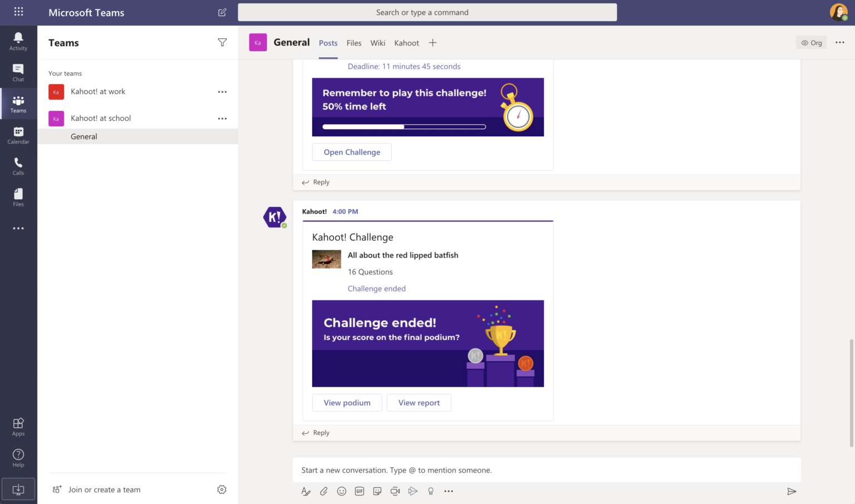Open the Wiki tab
Image resolution: width=855 pixels, height=504 pixels.
point(378,42)
